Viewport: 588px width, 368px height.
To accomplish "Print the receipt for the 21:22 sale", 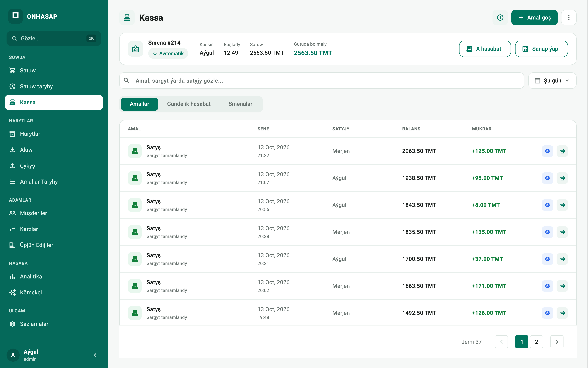I will click(x=562, y=151).
